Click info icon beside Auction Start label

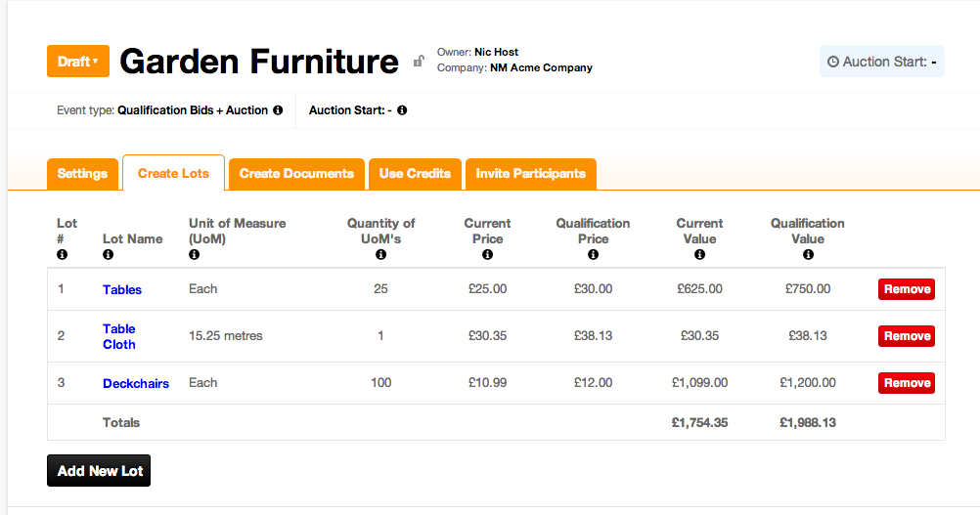(402, 110)
